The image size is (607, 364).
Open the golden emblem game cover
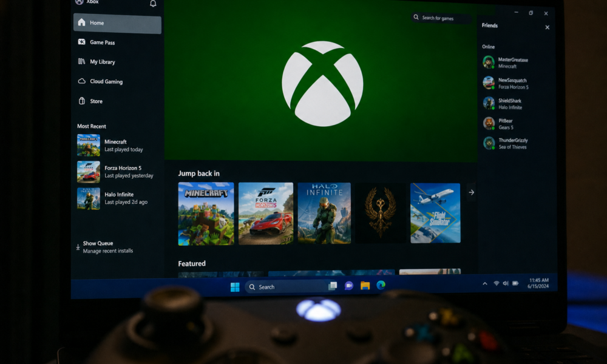pyautogui.click(x=380, y=213)
